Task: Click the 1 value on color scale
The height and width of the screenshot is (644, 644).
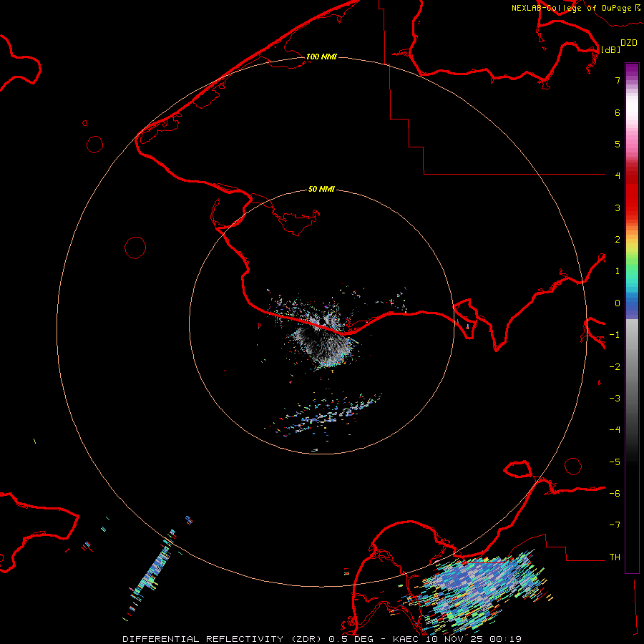Action: [x=618, y=271]
